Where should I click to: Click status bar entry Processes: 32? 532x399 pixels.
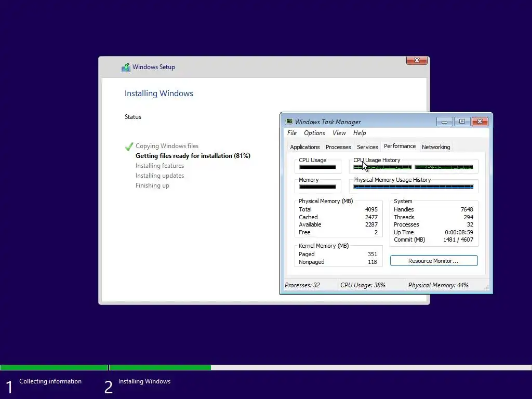(x=302, y=285)
